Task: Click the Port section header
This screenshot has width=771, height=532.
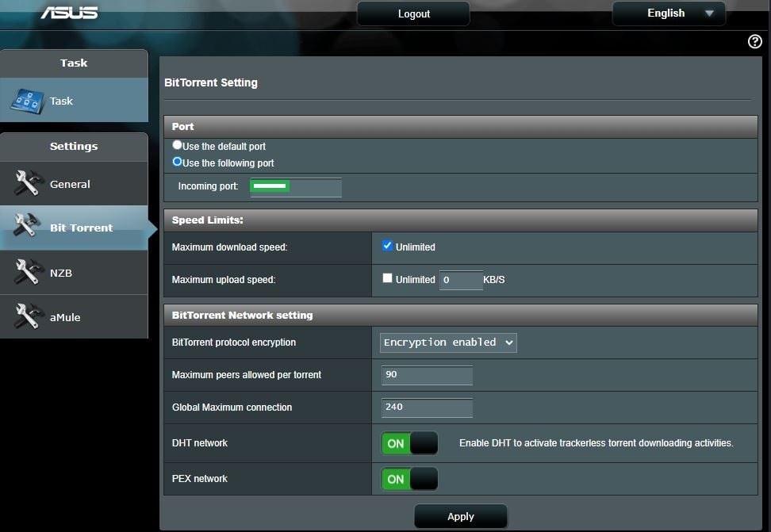Action: click(x=461, y=127)
